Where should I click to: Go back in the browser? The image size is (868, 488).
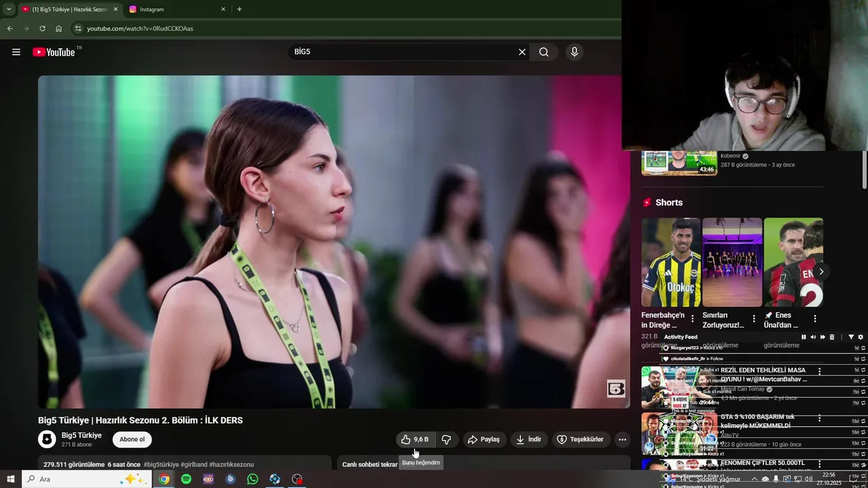(9, 28)
